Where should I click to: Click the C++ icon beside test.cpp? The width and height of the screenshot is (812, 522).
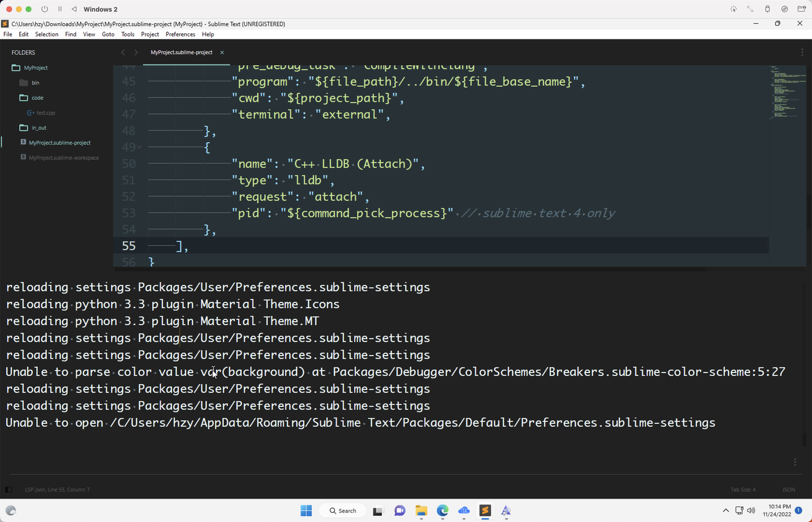click(30, 112)
